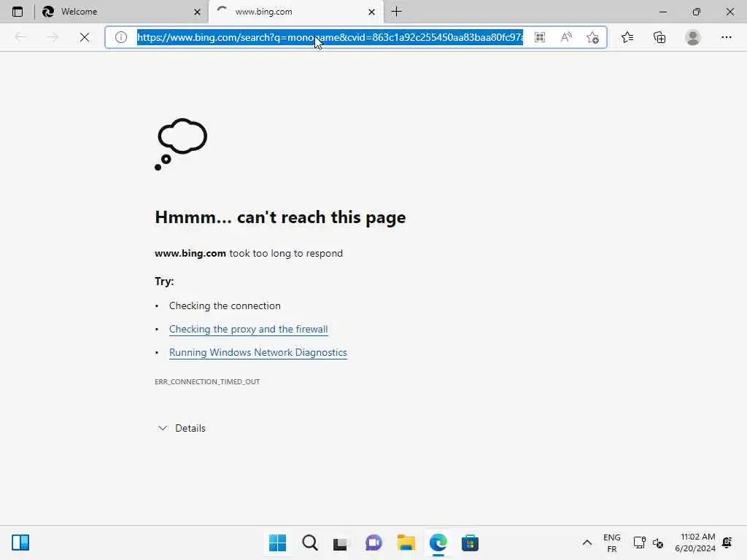Switch to the Welcome tab
The image size is (747, 560).
122,12
